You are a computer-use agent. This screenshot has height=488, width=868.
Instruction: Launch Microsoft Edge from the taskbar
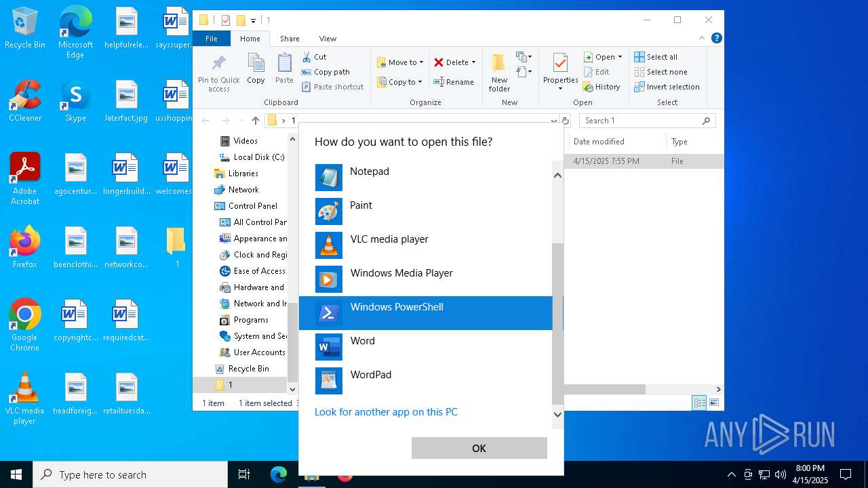[279, 474]
